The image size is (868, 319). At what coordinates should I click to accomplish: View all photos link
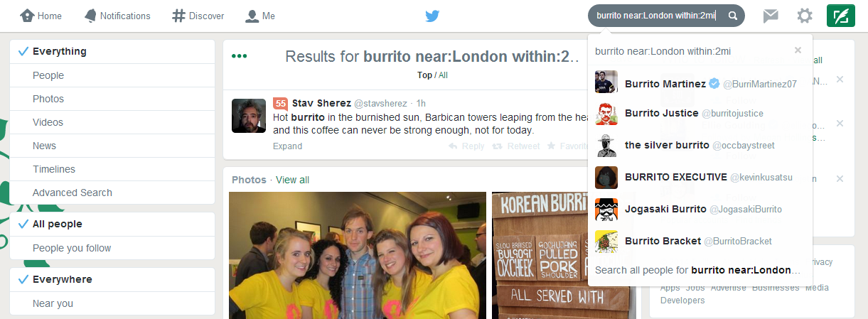(292, 180)
